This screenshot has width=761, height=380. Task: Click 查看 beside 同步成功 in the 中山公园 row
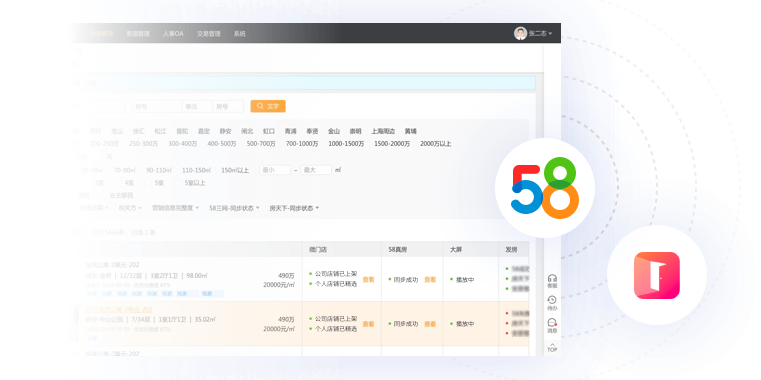[x=430, y=324]
